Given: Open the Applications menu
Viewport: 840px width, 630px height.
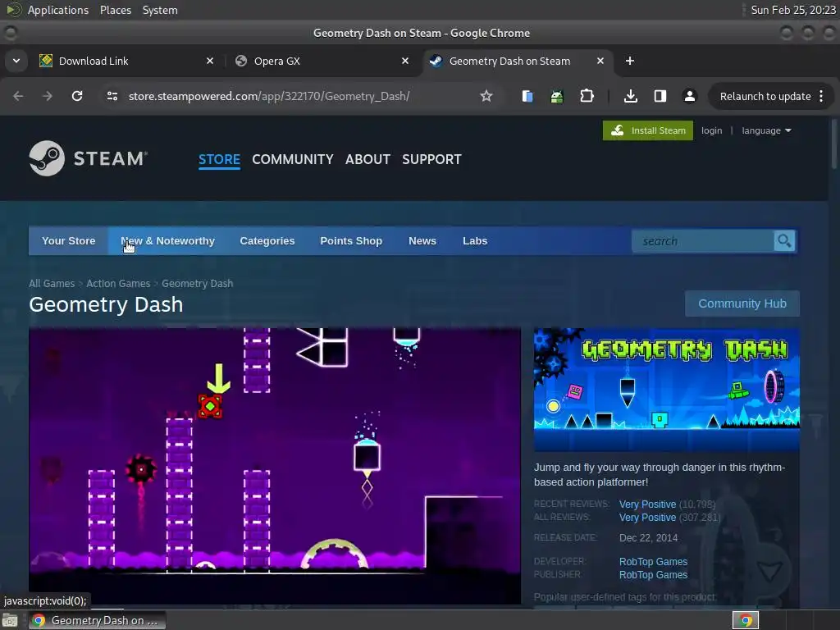Looking at the screenshot, I should (58, 10).
